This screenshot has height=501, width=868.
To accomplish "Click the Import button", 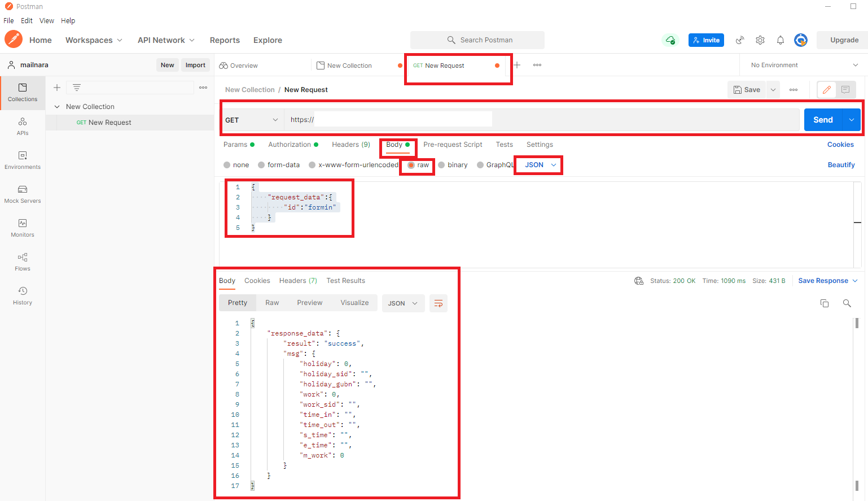I will click(195, 65).
